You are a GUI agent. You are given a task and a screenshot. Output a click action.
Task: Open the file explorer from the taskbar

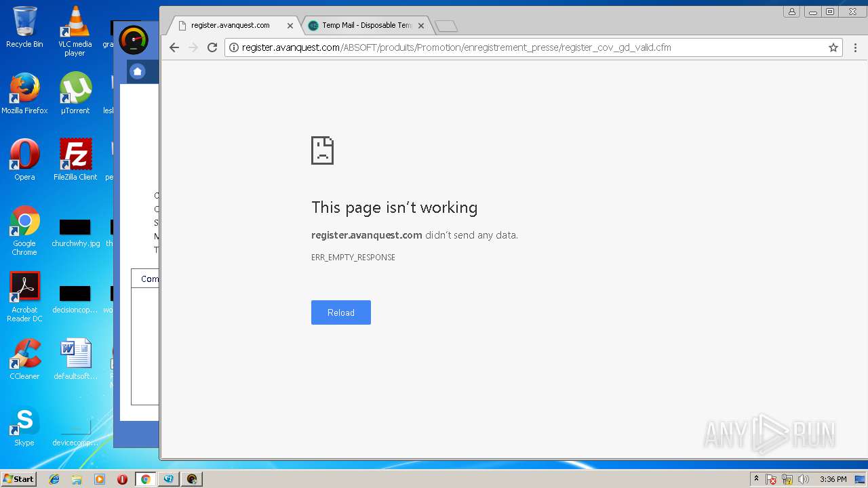77,479
